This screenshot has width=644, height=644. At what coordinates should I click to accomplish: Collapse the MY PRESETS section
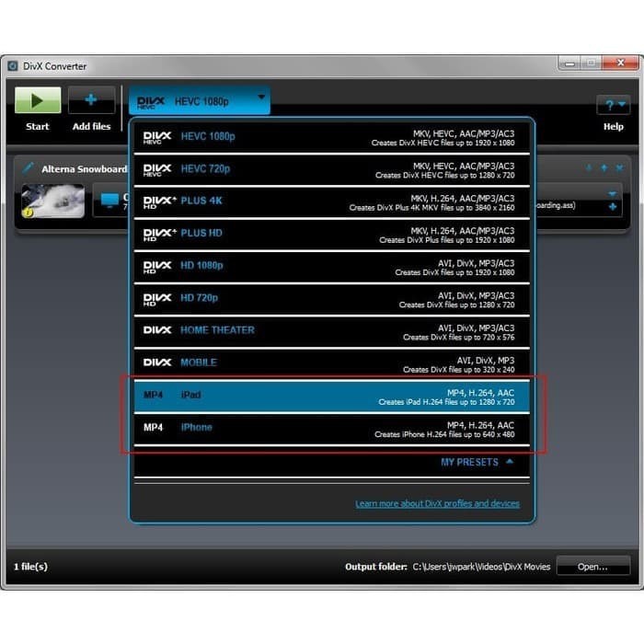[477, 462]
